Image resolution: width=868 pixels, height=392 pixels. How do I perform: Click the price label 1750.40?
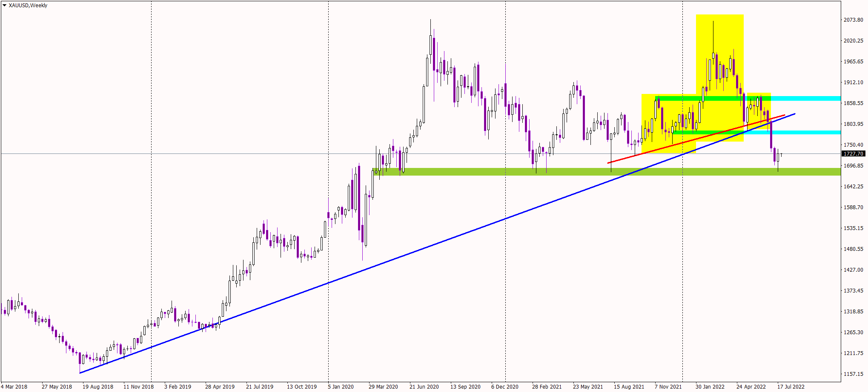pyautogui.click(x=854, y=145)
